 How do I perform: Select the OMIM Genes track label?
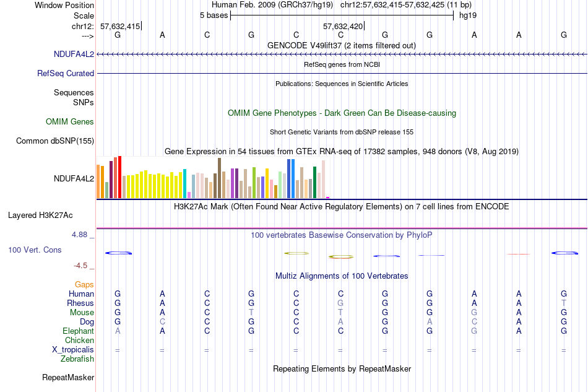tap(70, 122)
